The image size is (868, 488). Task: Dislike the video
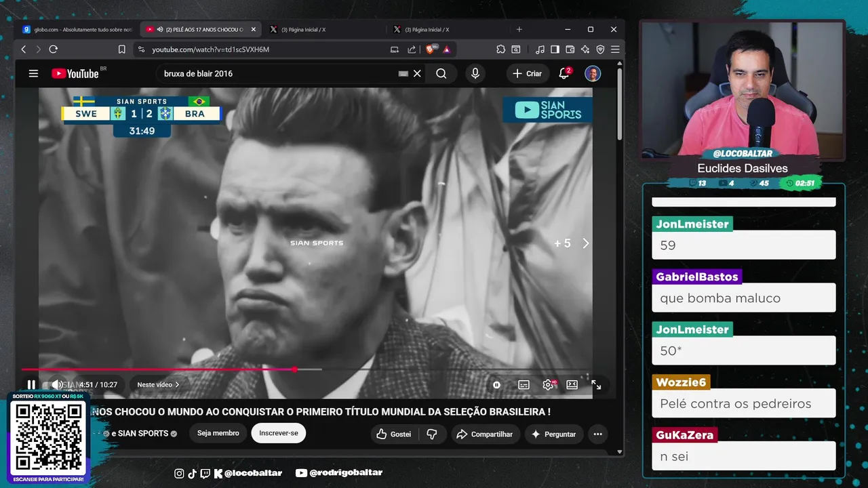tap(432, 434)
